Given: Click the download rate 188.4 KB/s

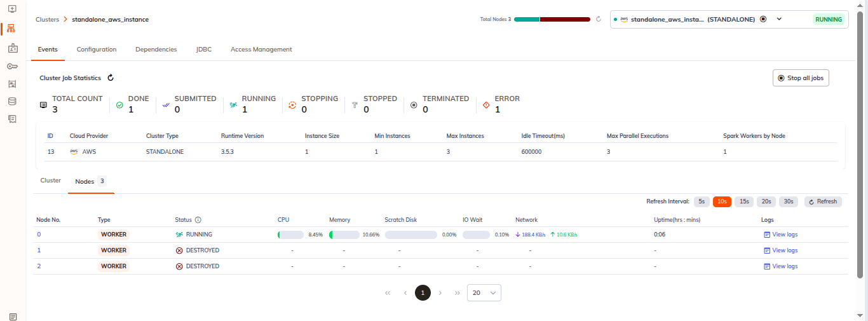Looking at the screenshot, I should pos(531,235).
